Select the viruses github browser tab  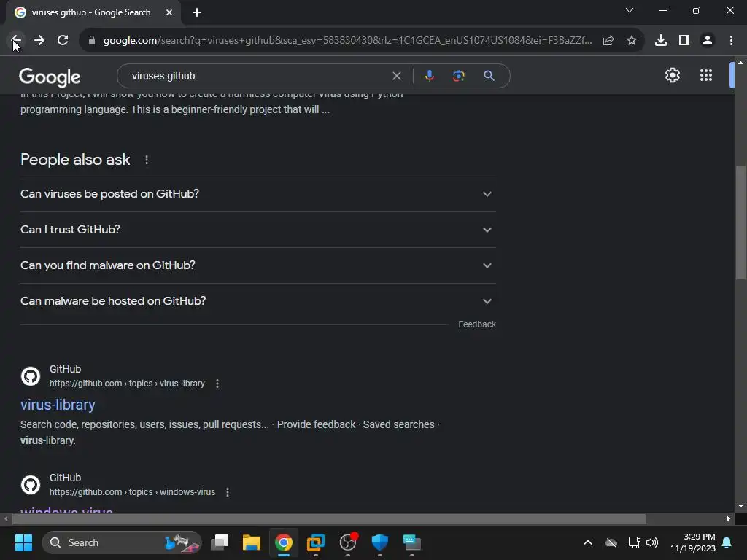coord(93,12)
